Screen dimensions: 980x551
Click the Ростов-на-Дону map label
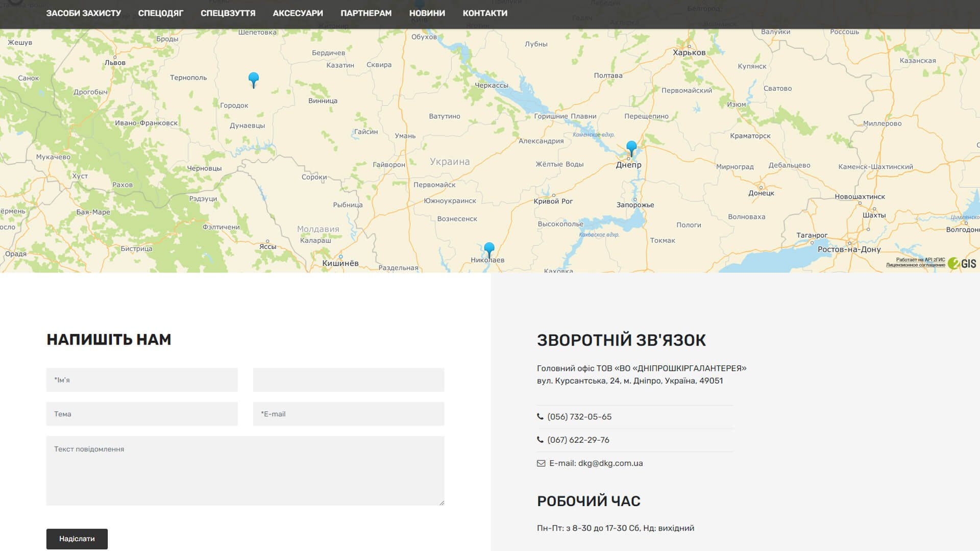tap(849, 249)
